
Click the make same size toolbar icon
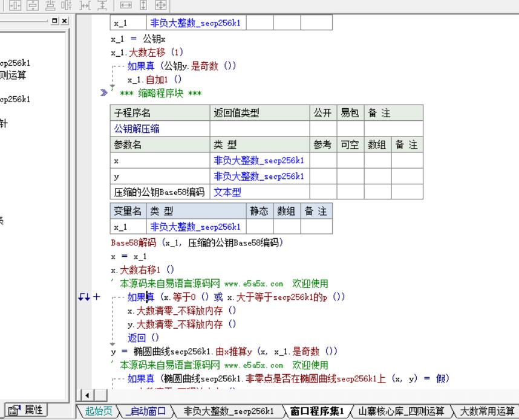pos(161,5)
